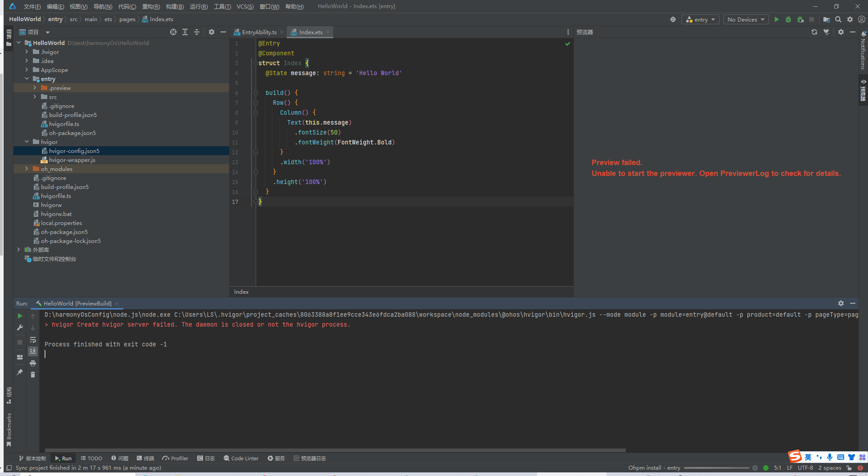
Task: Select hvigor-wrapper.js in project tree
Action: (x=72, y=160)
